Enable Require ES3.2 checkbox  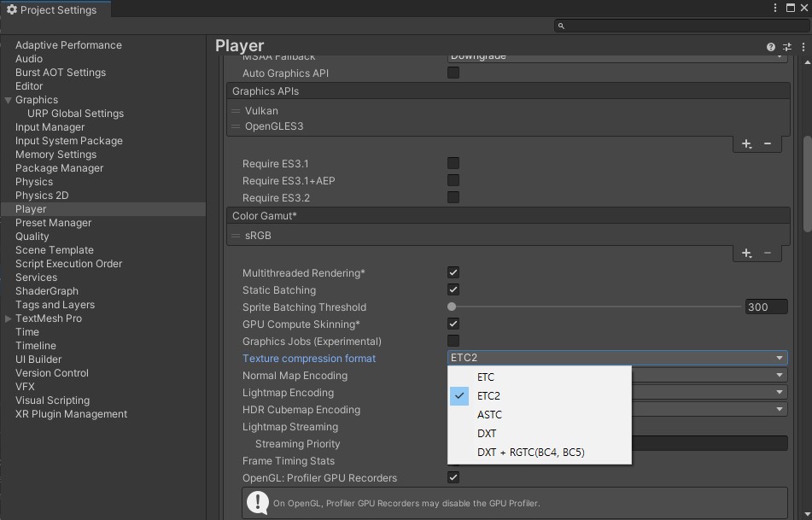453,197
